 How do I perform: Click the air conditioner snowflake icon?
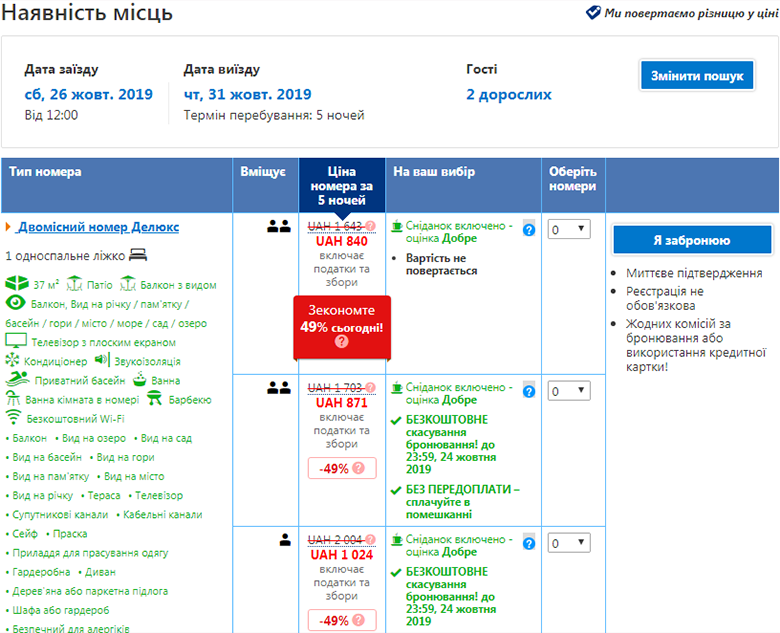(x=13, y=360)
